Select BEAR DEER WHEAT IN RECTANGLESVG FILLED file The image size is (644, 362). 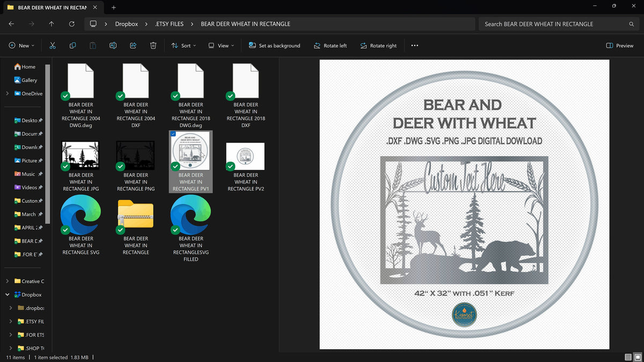click(191, 228)
